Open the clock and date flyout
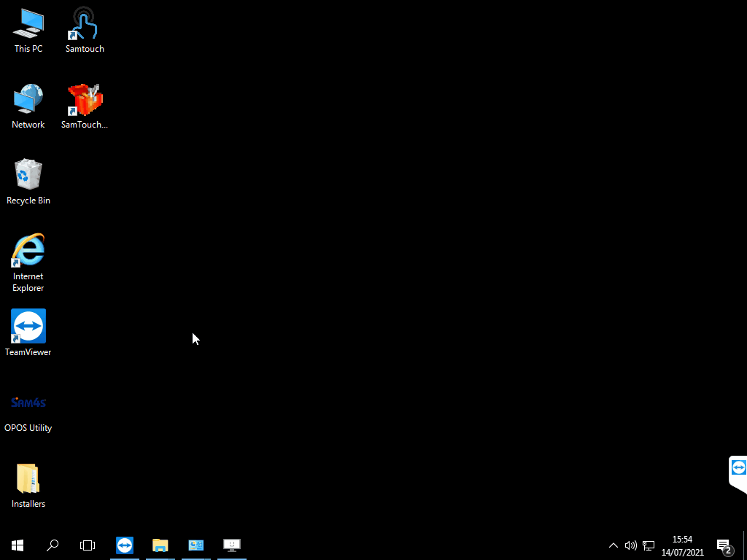Screen dimensions: 747x560 click(x=682, y=545)
